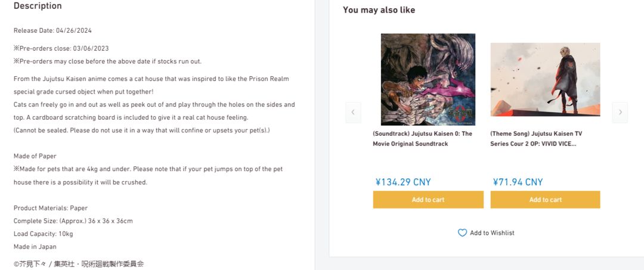Click the Japanese copyright notice line
The width and height of the screenshot is (644, 270).
point(79,264)
